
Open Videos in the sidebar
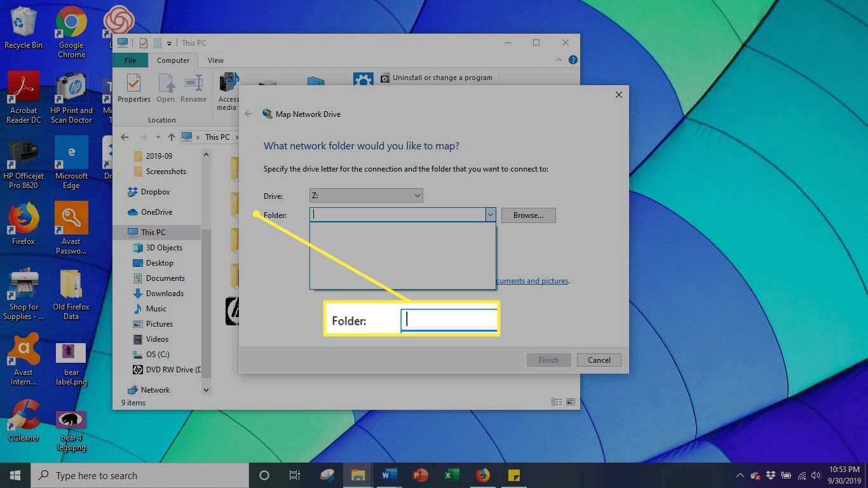(151, 339)
